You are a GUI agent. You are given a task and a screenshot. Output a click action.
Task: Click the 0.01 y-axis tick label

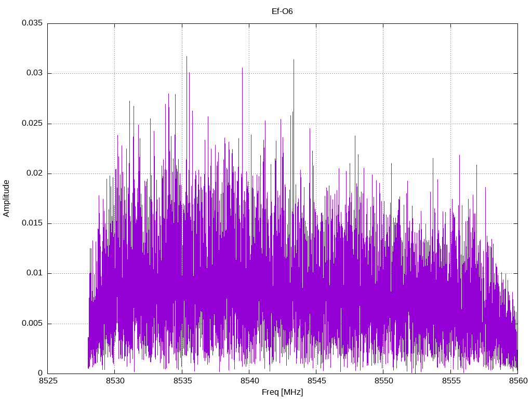click(x=35, y=273)
